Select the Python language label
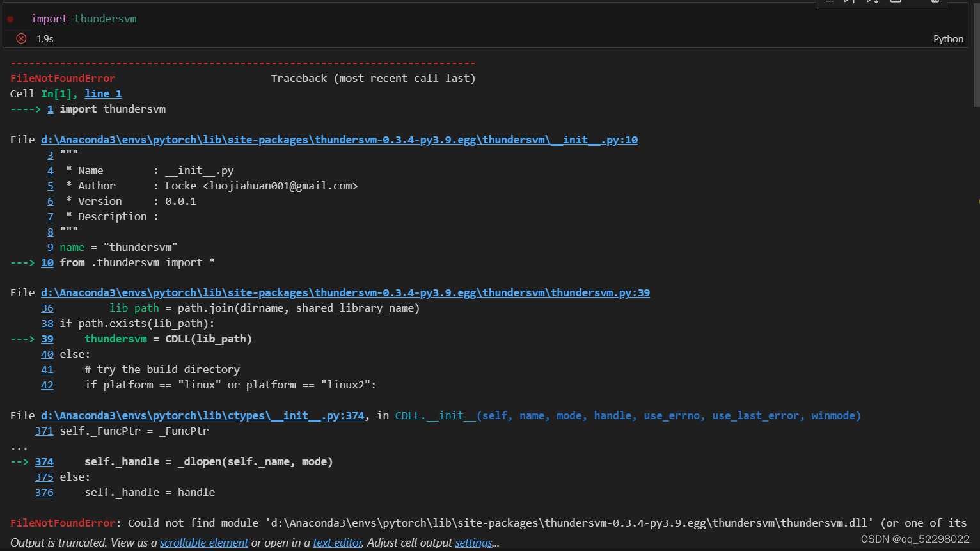This screenshot has width=980, height=551. point(948,38)
